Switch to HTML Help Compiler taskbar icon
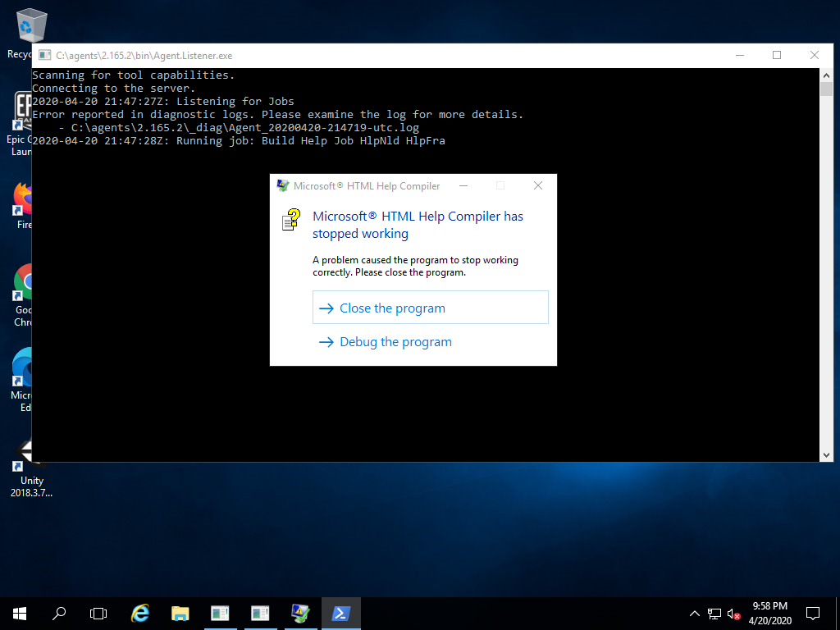This screenshot has height=630, width=840. click(x=300, y=613)
